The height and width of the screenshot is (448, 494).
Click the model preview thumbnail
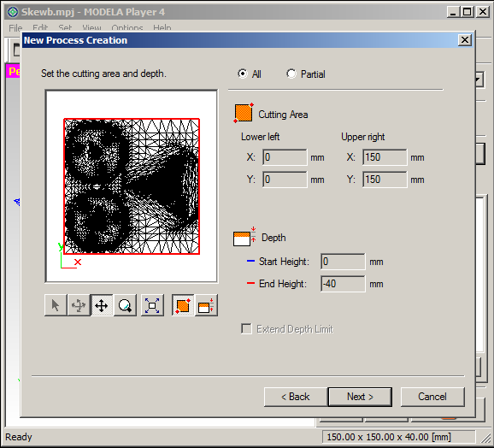coord(132,186)
